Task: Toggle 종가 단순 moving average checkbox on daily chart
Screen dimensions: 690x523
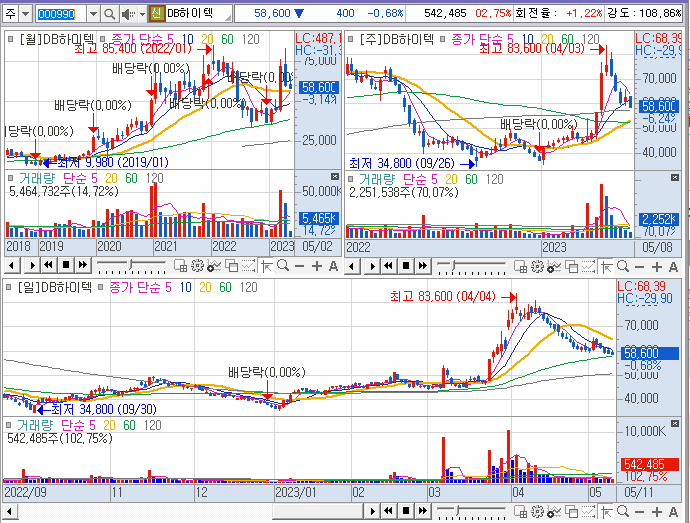Action: coord(100,287)
